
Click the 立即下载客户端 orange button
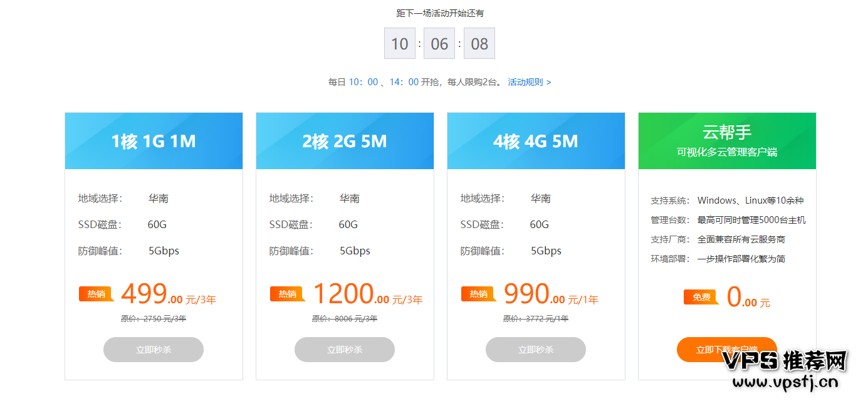727,350
